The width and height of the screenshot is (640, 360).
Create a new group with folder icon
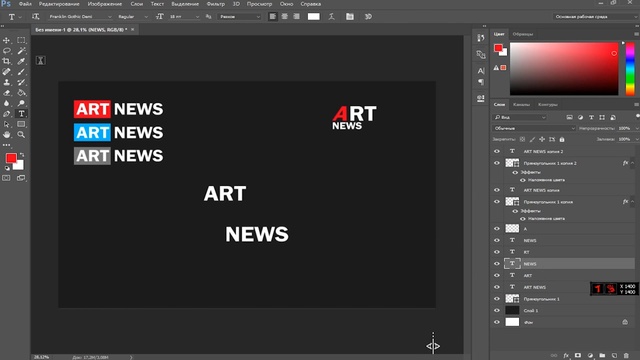pyautogui.click(x=602, y=356)
